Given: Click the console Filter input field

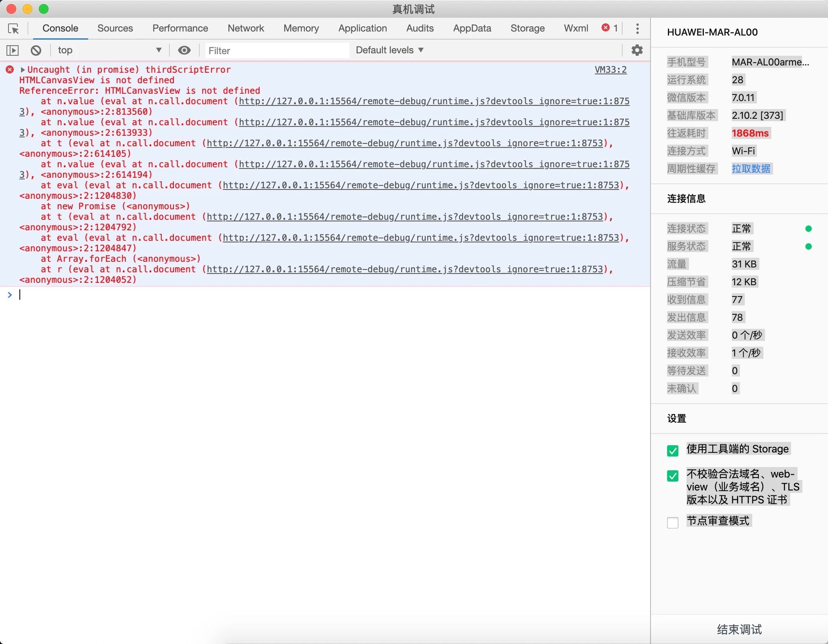Looking at the screenshot, I should (x=277, y=51).
